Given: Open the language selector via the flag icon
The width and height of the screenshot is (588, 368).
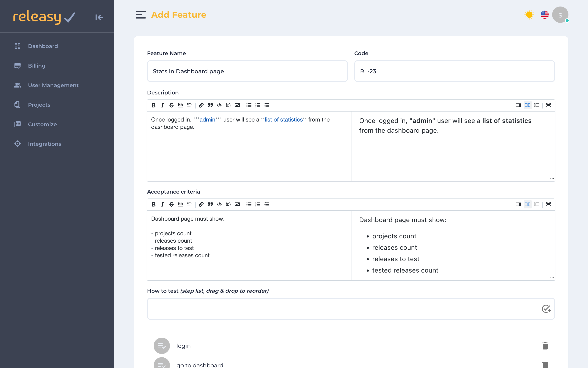Looking at the screenshot, I should (x=545, y=15).
